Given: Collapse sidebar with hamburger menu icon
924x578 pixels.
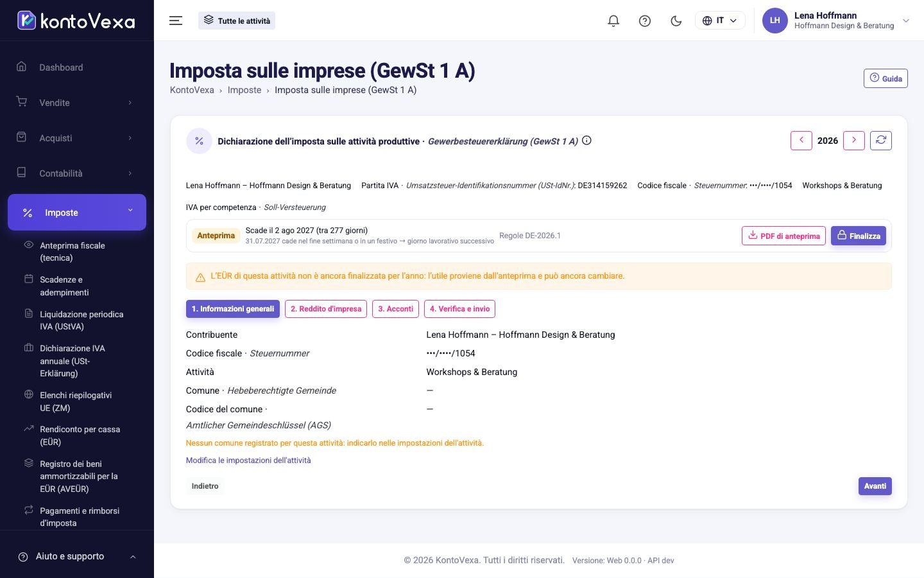Looking at the screenshot, I should [x=176, y=21].
